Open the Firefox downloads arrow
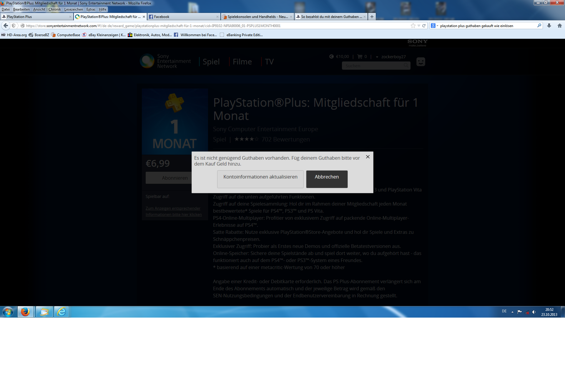 pos(549,26)
